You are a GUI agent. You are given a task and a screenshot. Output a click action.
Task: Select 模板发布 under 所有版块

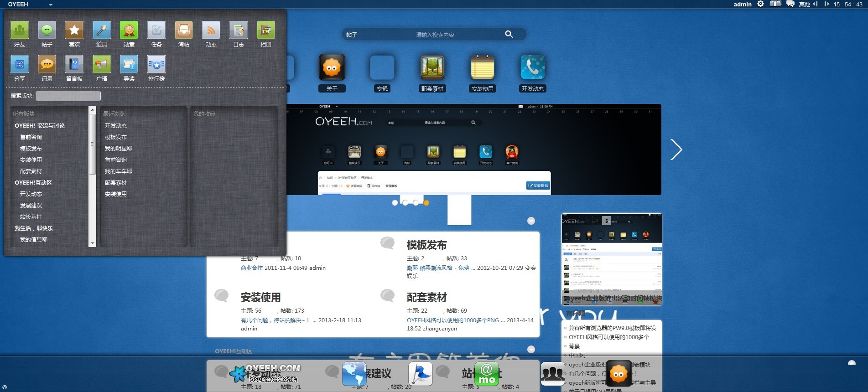[31, 149]
